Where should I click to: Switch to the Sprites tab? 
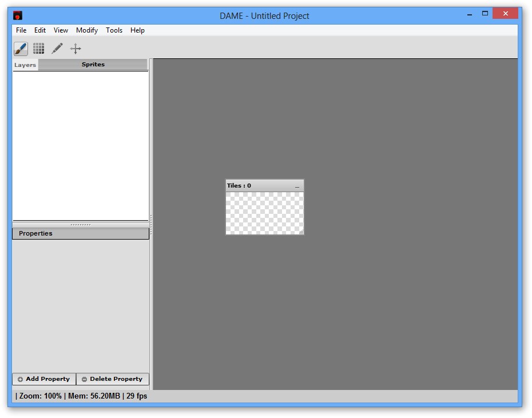93,65
